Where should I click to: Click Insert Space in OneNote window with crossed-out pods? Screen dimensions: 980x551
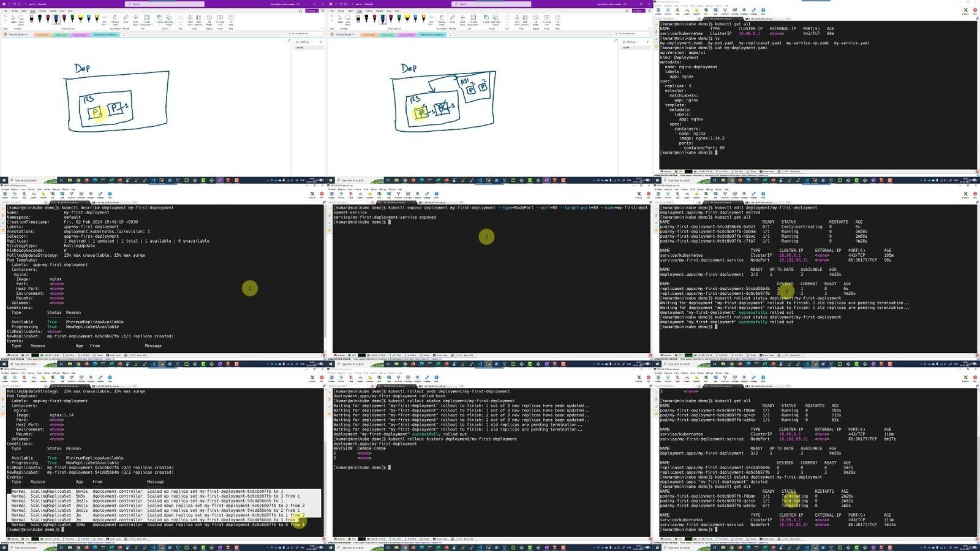pyautogui.click(x=463, y=20)
